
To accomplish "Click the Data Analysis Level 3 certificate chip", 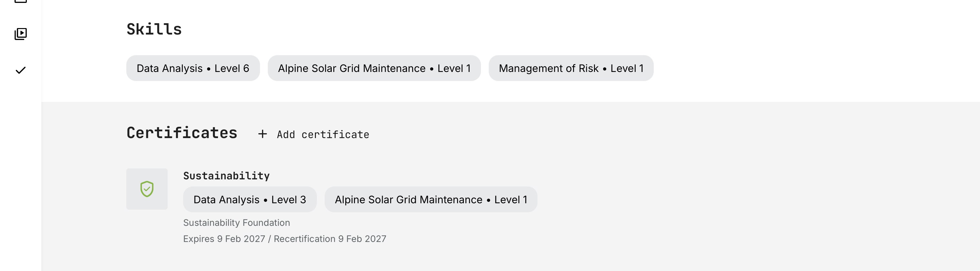I will coord(250,199).
